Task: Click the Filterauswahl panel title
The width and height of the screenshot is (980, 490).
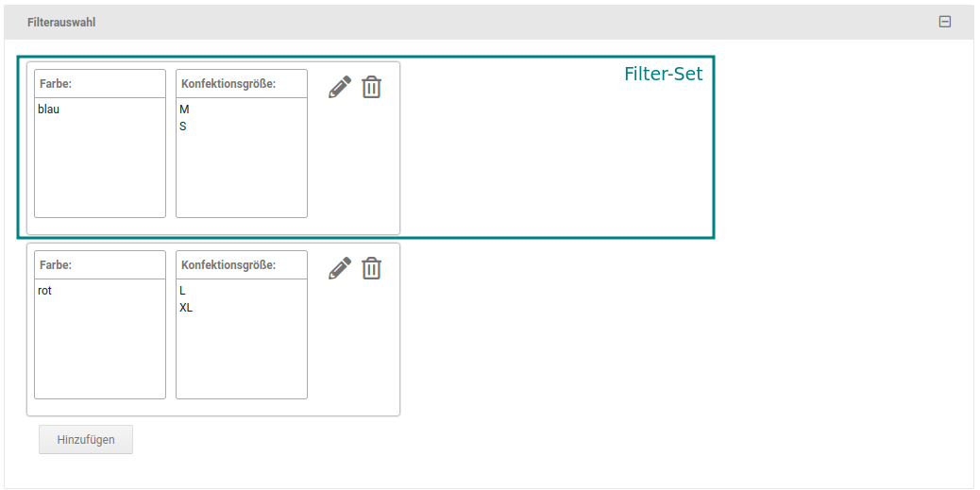Action: [61, 22]
